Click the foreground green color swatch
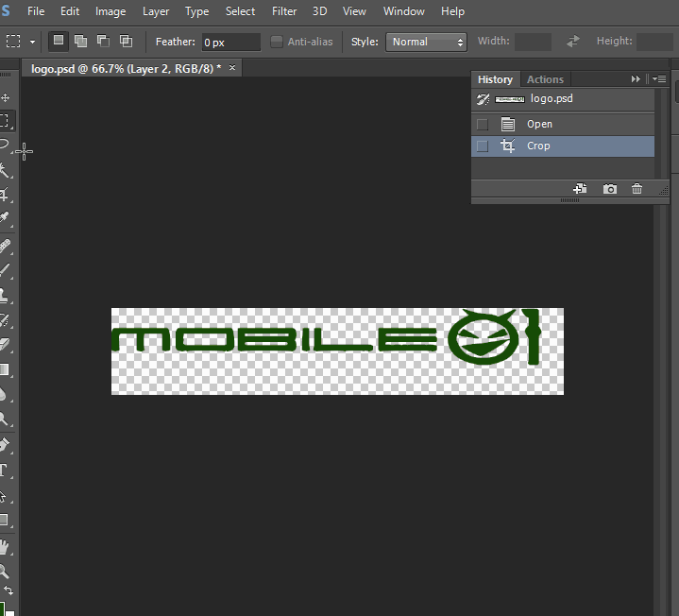 click(x=2, y=607)
